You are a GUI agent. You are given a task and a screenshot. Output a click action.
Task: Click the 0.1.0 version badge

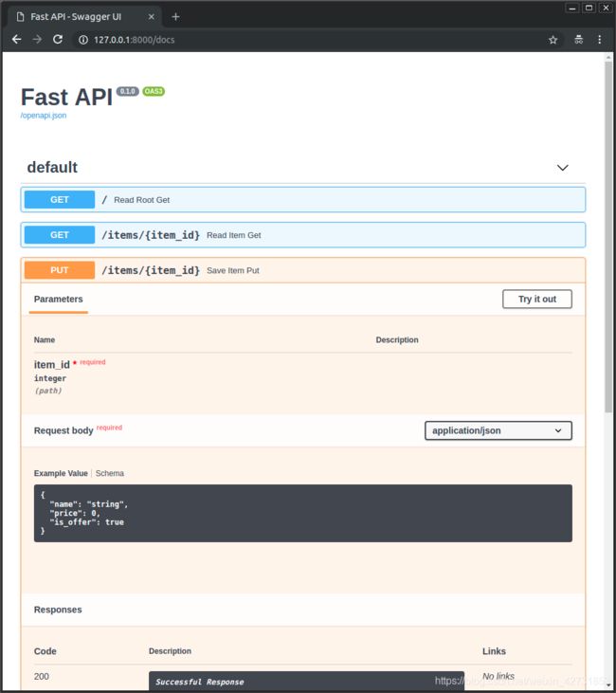tap(127, 92)
